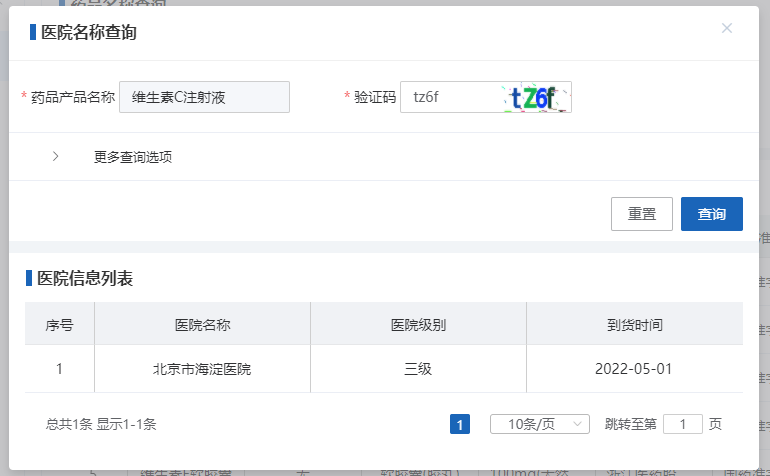The height and width of the screenshot is (476, 770).
Task: Expand the chevron beside 更多查询选项
Action: [55, 156]
